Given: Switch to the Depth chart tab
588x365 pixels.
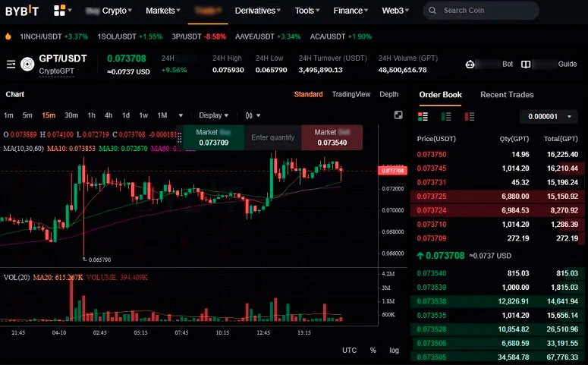Looking at the screenshot, I should [x=388, y=95].
